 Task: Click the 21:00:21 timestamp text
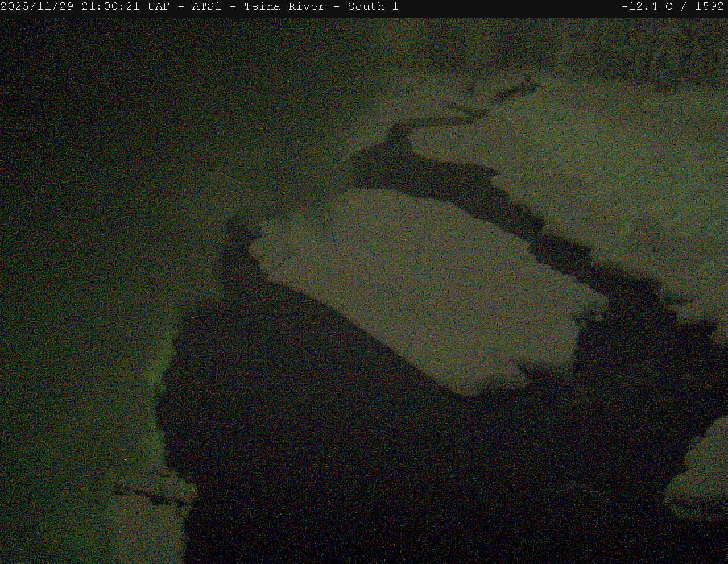tap(110, 7)
